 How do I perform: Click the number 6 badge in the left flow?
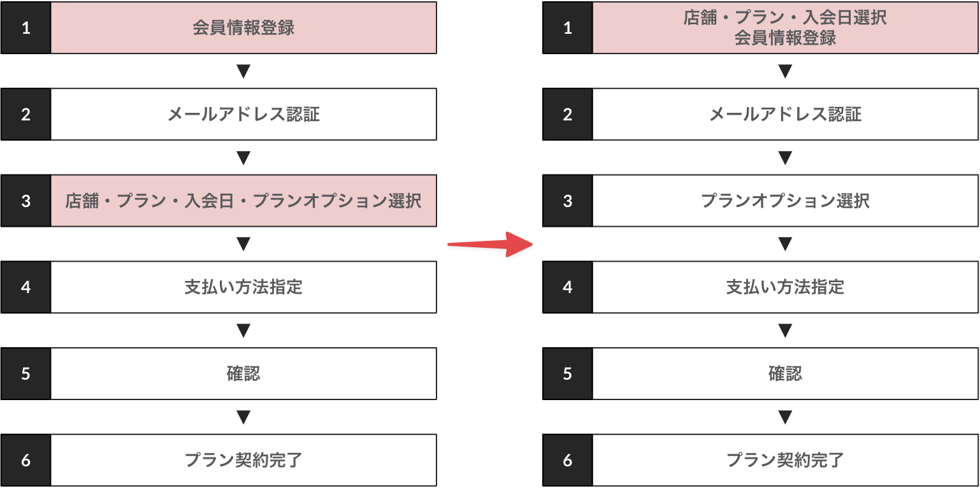coord(26,460)
